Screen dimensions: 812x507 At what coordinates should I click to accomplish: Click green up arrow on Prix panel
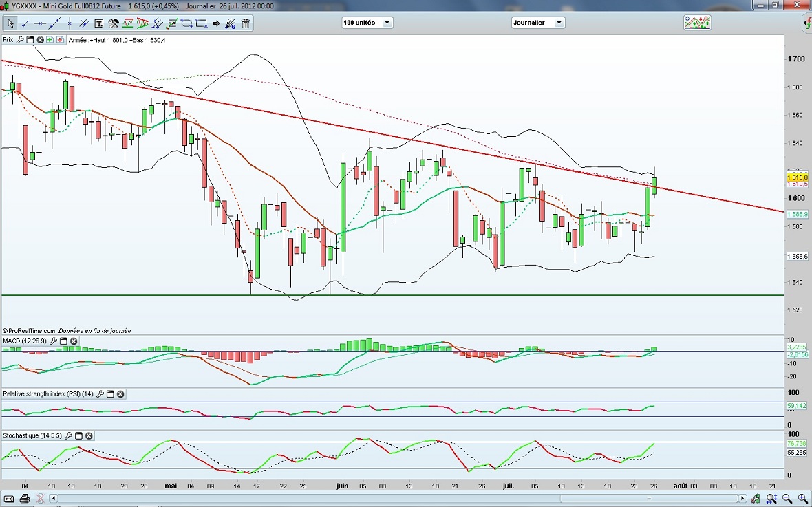pyautogui.click(x=52, y=40)
